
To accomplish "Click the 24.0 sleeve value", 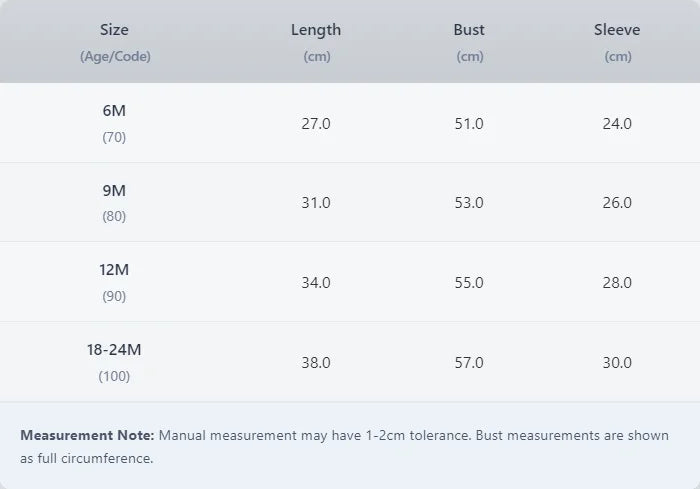I will [x=617, y=124].
